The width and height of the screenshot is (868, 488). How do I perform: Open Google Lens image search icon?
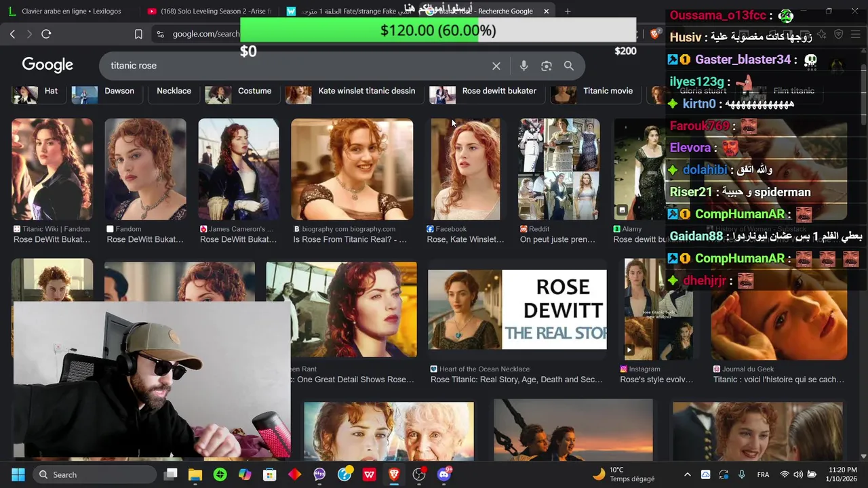click(x=547, y=66)
